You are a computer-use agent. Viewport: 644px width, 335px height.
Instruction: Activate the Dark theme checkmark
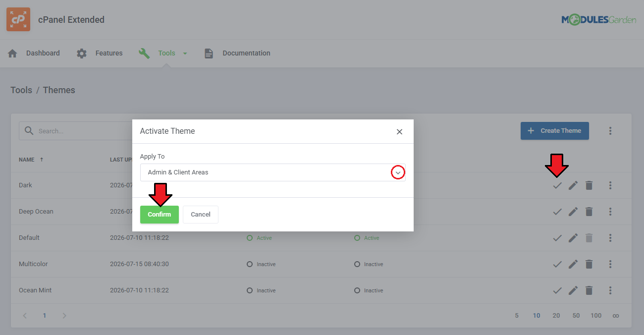tap(557, 185)
